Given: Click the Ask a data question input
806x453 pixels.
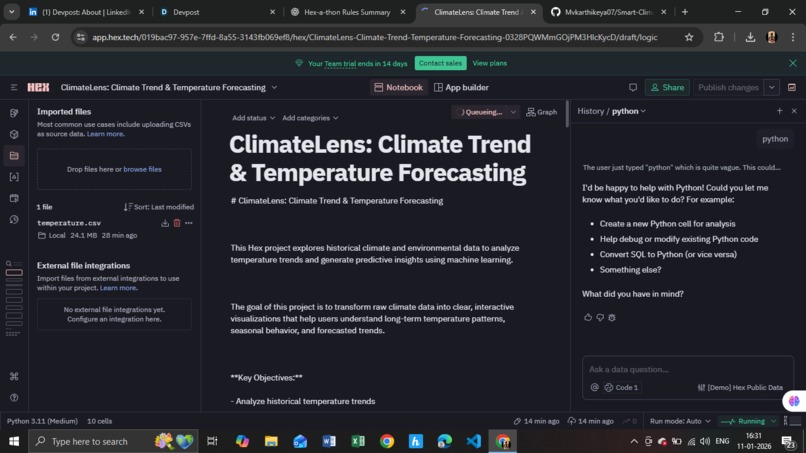Looking at the screenshot, I should click(x=688, y=369).
